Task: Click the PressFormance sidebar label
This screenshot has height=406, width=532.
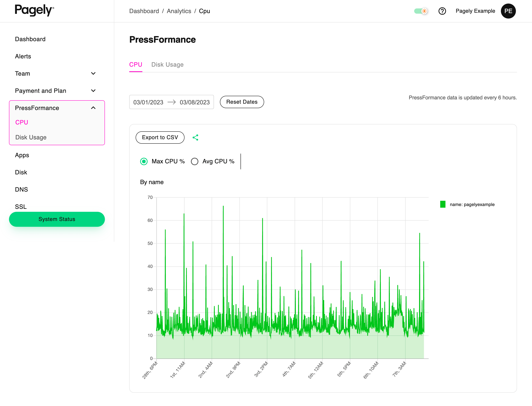Action: (x=37, y=108)
